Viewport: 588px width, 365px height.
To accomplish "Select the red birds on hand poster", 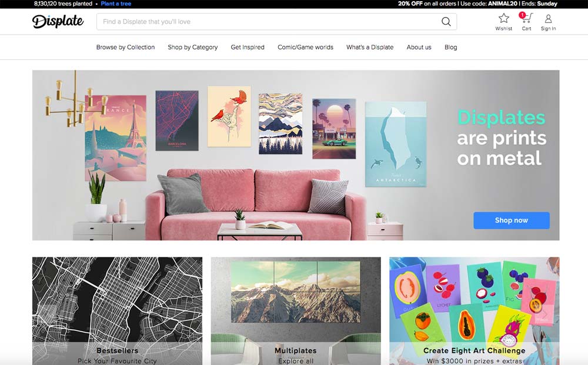I will [x=229, y=116].
